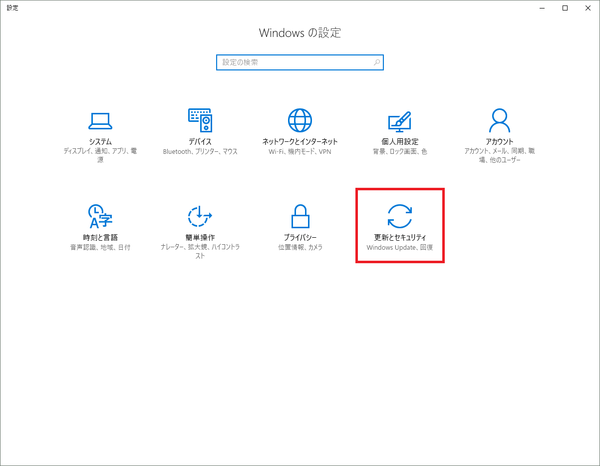600x466 pixels.
Task: Open the 簡単操作 dashed clock icon
Action: [x=200, y=217]
